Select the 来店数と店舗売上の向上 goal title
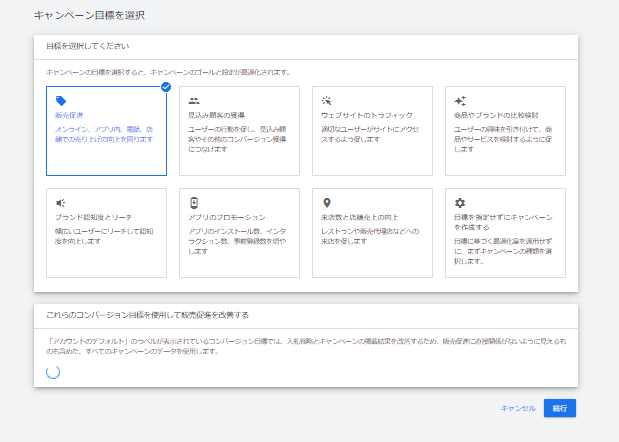Viewport: 619px width, 442px height. click(360, 217)
